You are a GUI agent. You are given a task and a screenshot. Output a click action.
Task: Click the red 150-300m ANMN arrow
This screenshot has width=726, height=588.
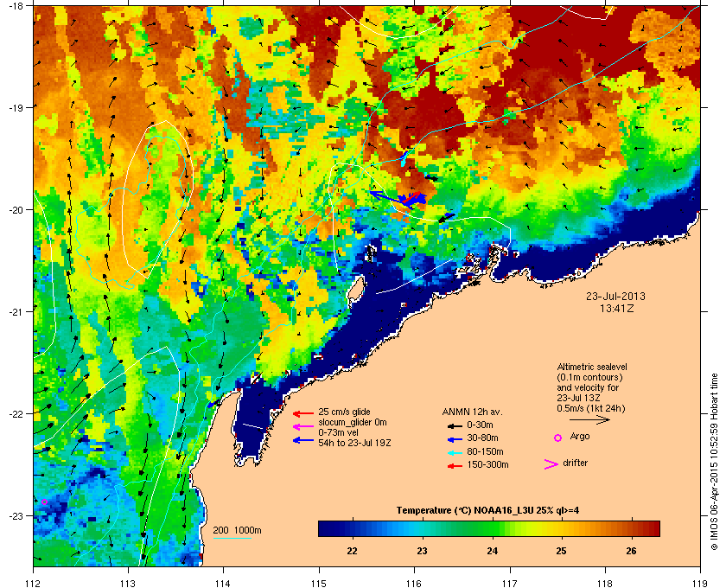[x=455, y=466]
